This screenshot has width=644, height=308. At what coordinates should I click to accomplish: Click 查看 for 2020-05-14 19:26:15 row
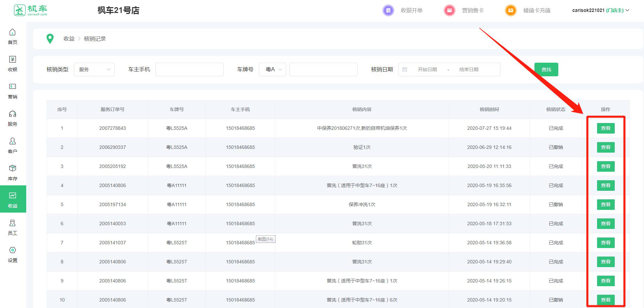[x=606, y=281]
